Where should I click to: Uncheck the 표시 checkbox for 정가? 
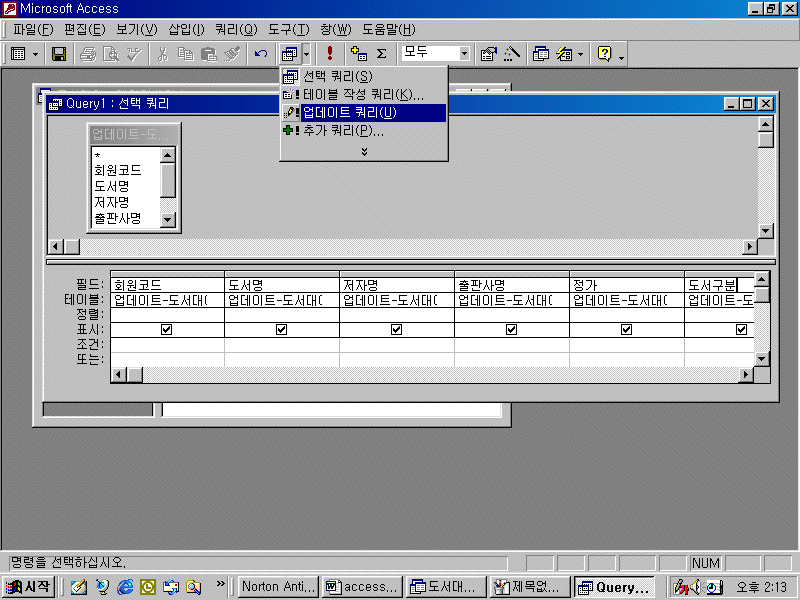pos(627,330)
